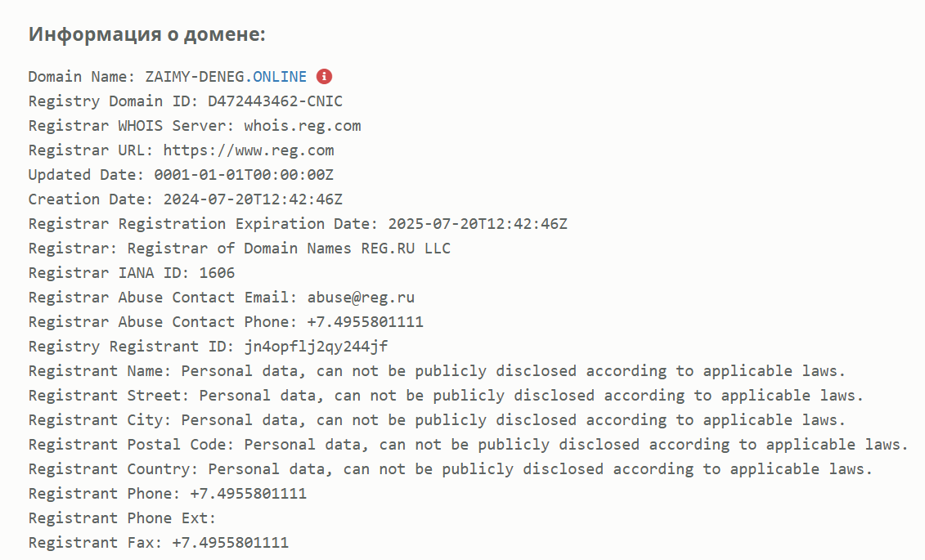Click the Updated Date value line

click(x=181, y=175)
